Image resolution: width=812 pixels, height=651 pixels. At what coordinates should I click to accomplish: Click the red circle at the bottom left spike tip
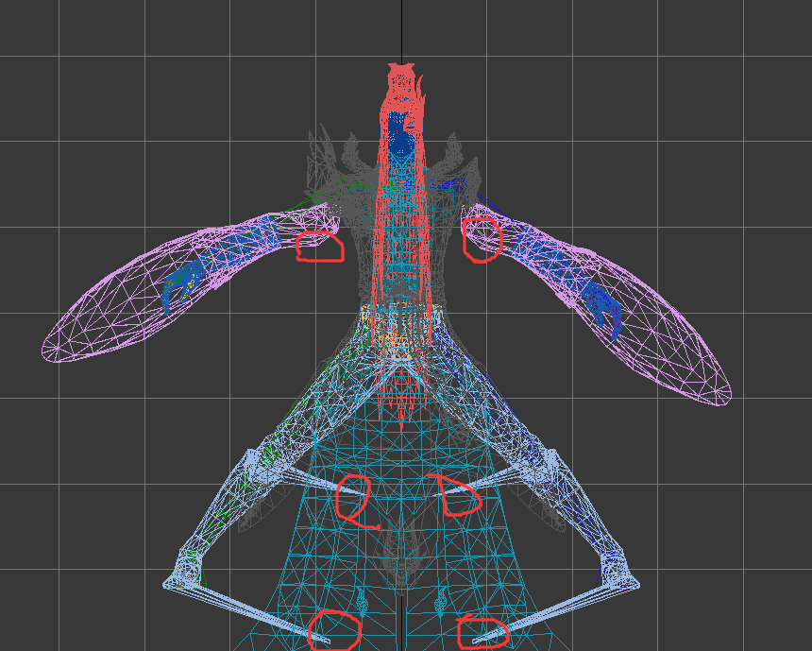335,630
